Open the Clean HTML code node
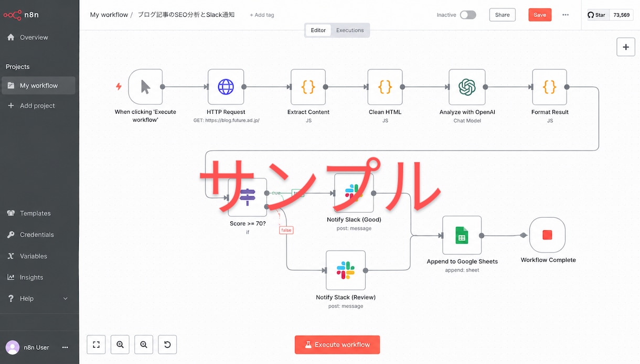Viewport: 640px width, 364px height. pos(385,87)
